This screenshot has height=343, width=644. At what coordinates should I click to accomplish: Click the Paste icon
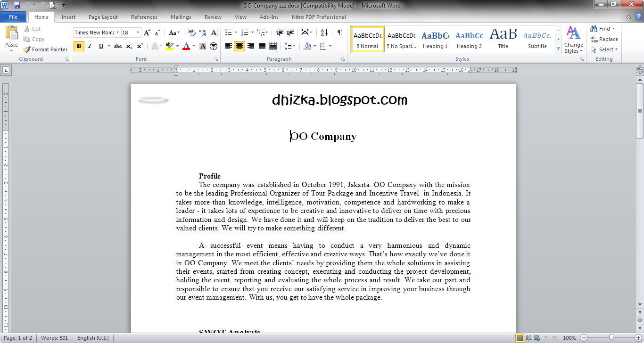point(11,33)
